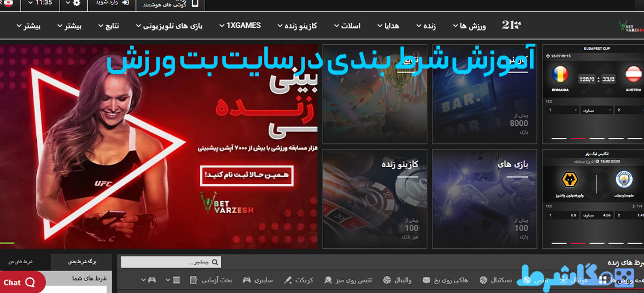This screenshot has height=293, width=644.
Task: Expand the gamepad dropdown at sports bar end
Action: point(149,281)
